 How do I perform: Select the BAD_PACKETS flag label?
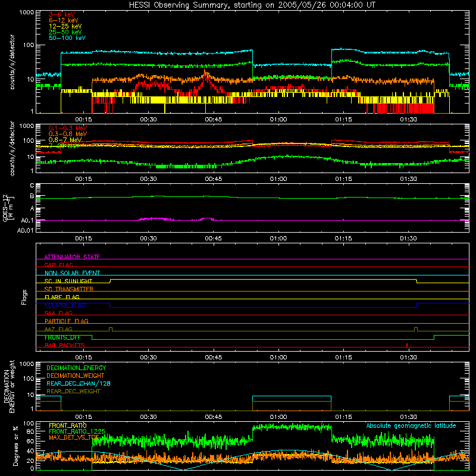(x=65, y=345)
